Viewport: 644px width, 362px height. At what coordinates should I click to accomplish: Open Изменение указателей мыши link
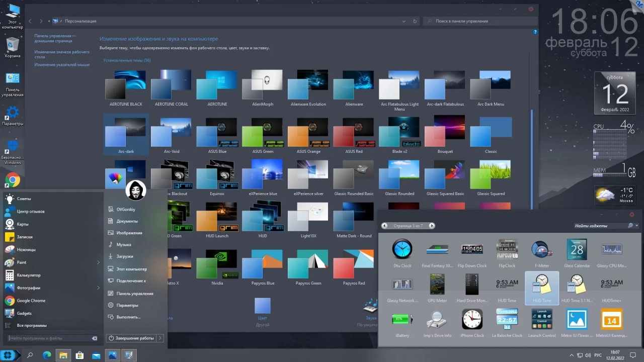(x=62, y=64)
